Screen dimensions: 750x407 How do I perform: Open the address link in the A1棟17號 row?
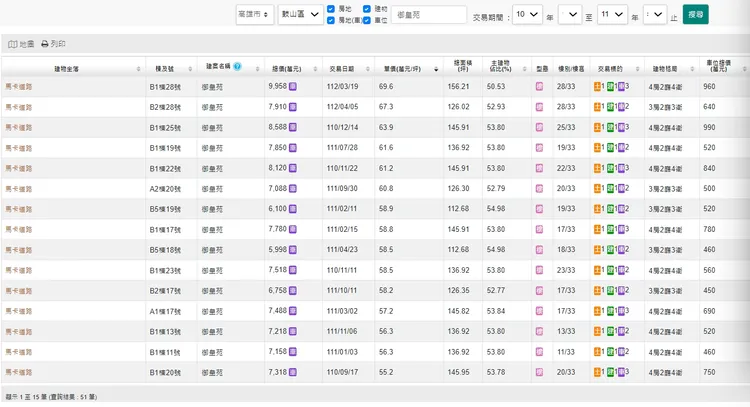tap(19, 311)
